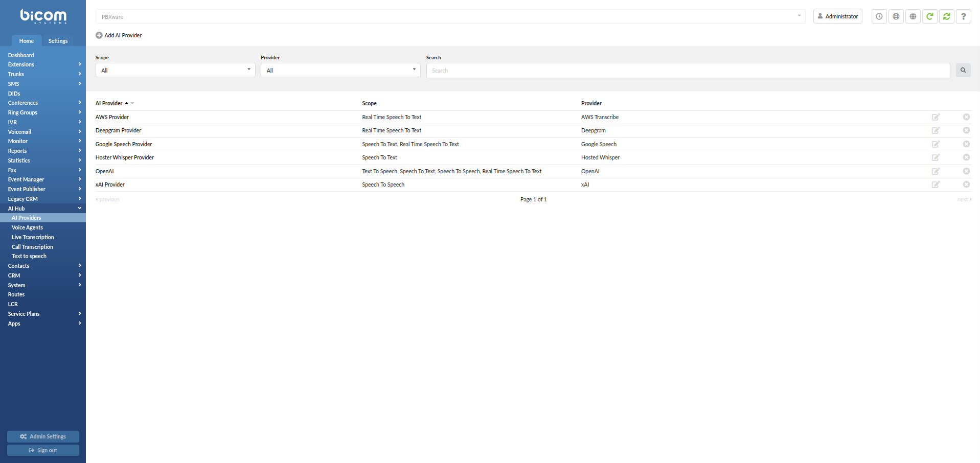Click the Sign out button
The width and height of the screenshot is (980, 463).
click(43, 450)
